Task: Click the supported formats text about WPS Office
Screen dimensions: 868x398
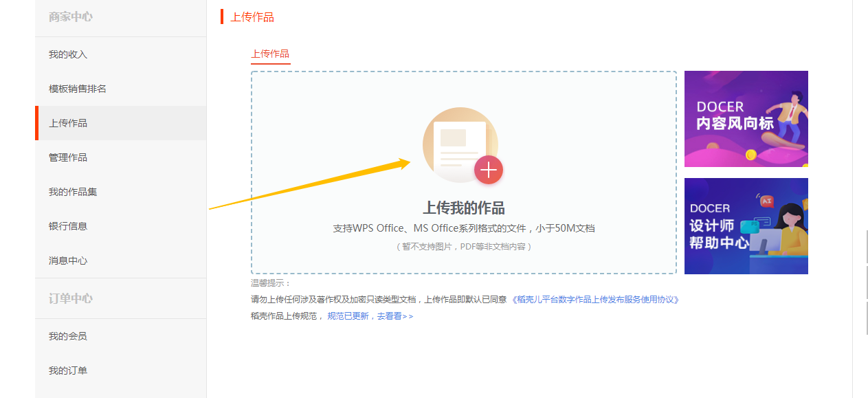Action: [464, 228]
